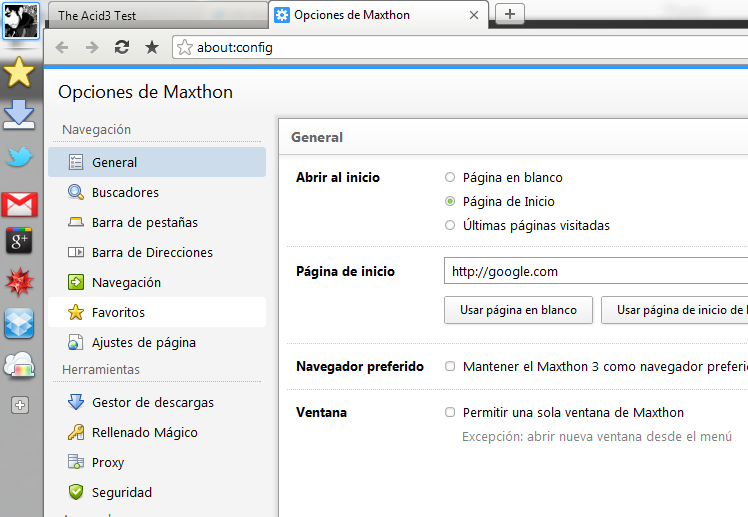Check Mantener el Maxthon 3 como navegador preferido

pyautogui.click(x=450, y=367)
